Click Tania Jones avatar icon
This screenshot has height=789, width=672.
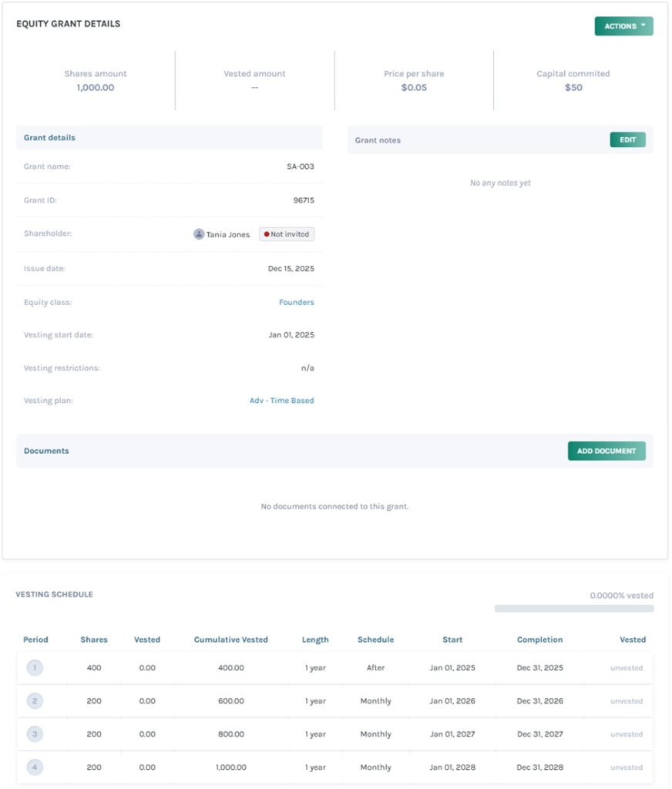[199, 234]
